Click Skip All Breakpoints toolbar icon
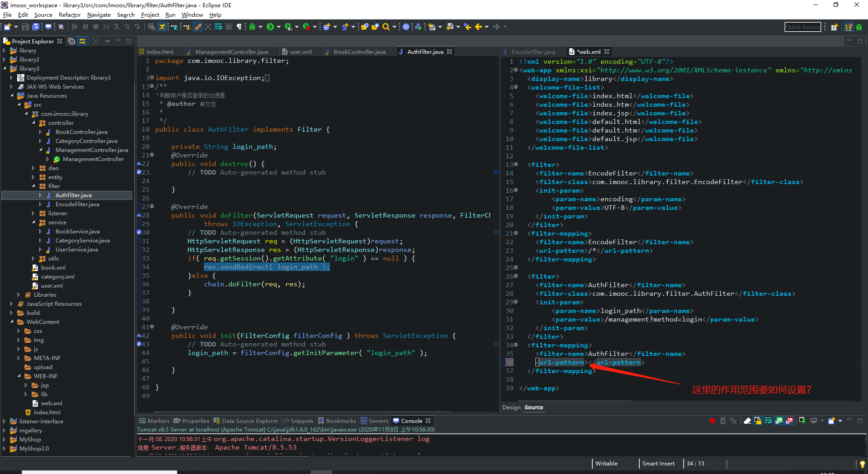Viewport: 868px width, 474px height. (61, 27)
